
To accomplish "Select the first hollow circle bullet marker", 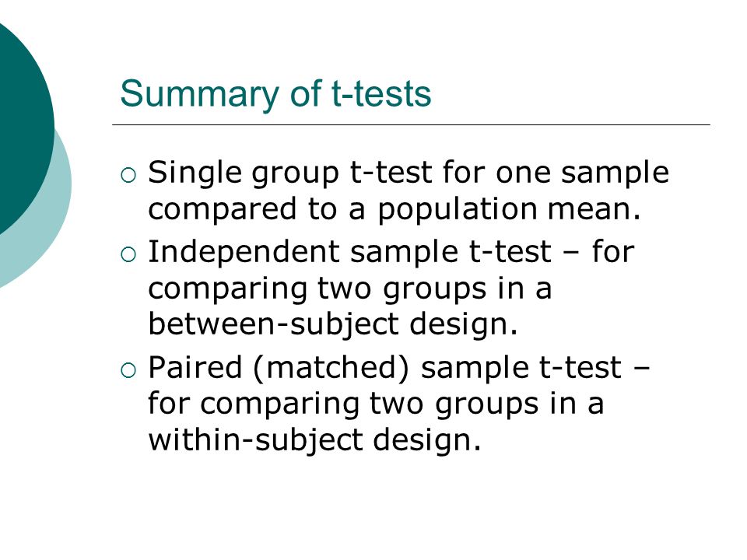I will pyautogui.click(x=128, y=176).
